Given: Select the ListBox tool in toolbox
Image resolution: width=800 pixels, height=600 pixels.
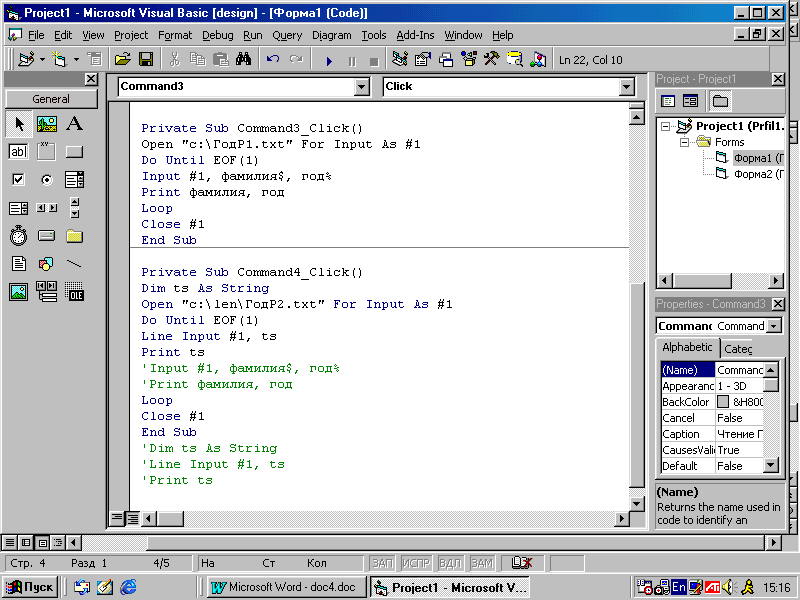Looking at the screenshot, I should click(x=19, y=208).
